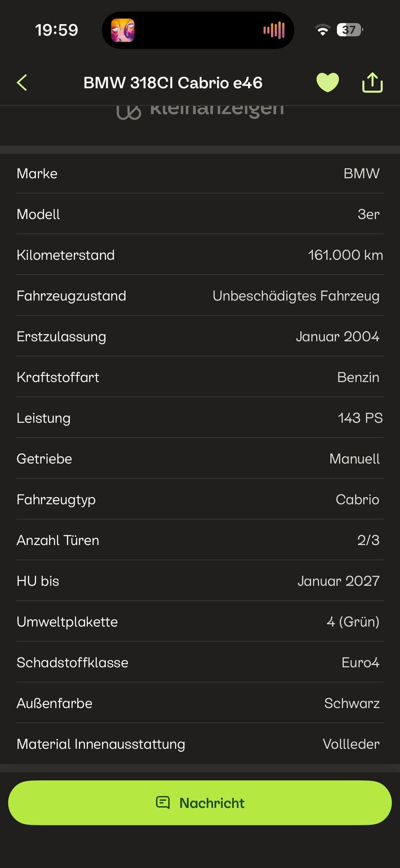Select the Kilometerstand row

click(x=200, y=255)
